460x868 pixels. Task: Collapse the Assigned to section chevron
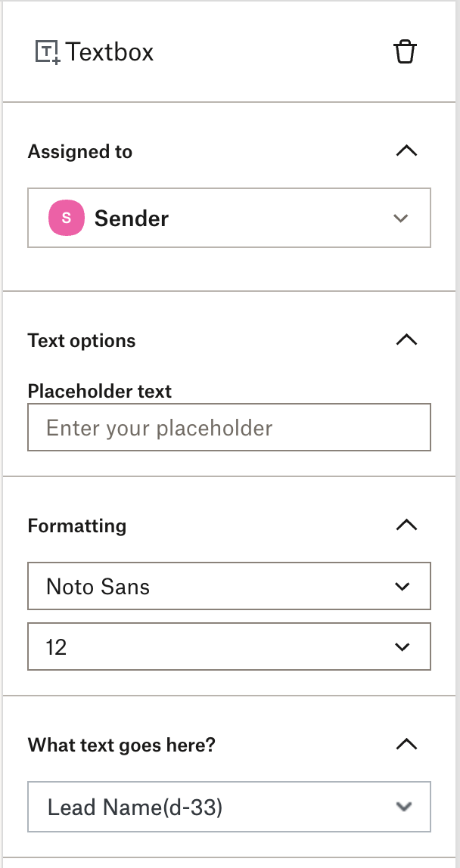pyautogui.click(x=407, y=150)
